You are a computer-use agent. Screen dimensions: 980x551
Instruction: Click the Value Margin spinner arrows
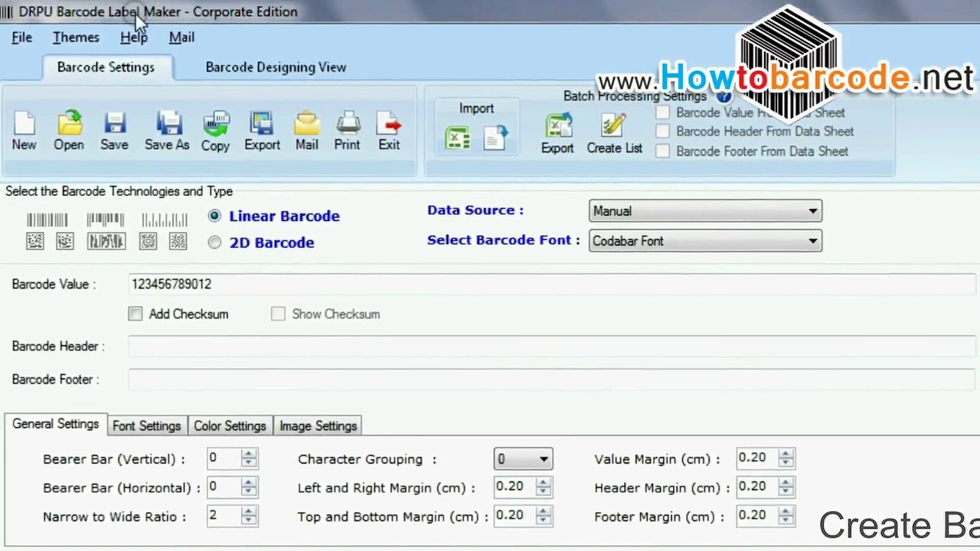pyautogui.click(x=786, y=458)
